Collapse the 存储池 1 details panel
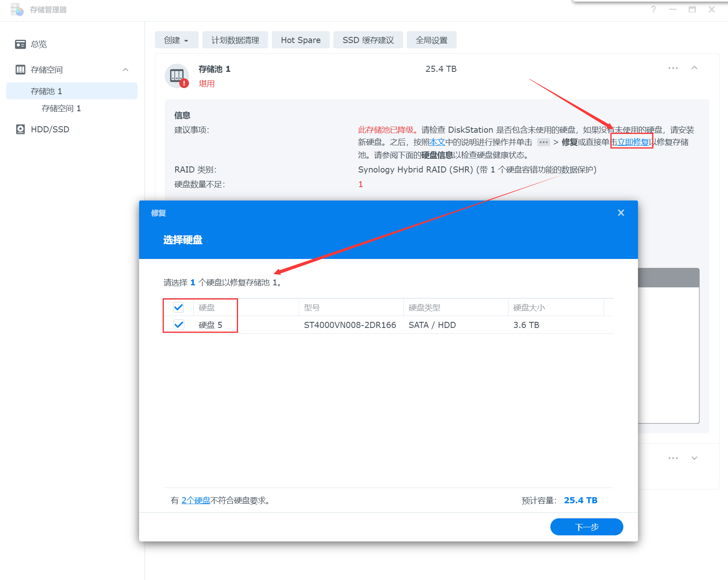 coord(694,68)
